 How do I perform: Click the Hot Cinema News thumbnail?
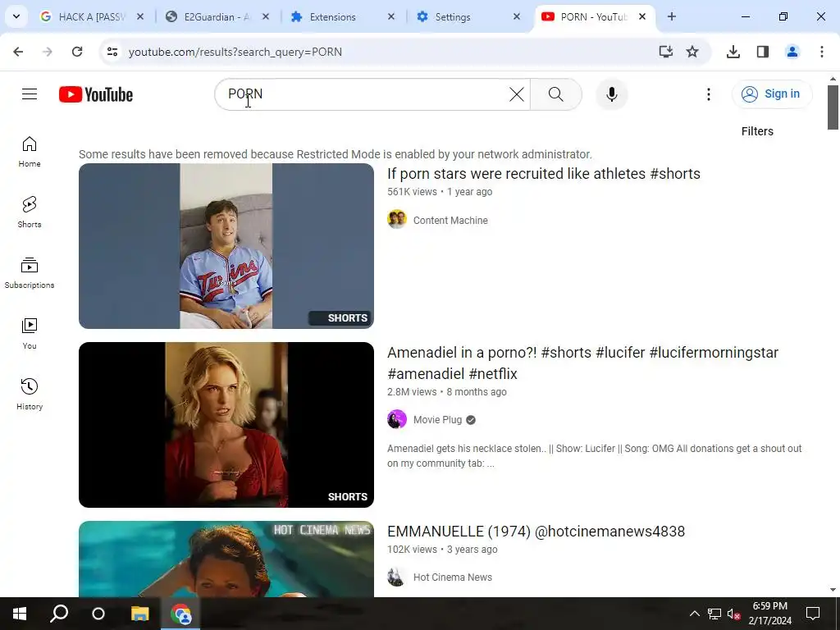[x=226, y=559]
